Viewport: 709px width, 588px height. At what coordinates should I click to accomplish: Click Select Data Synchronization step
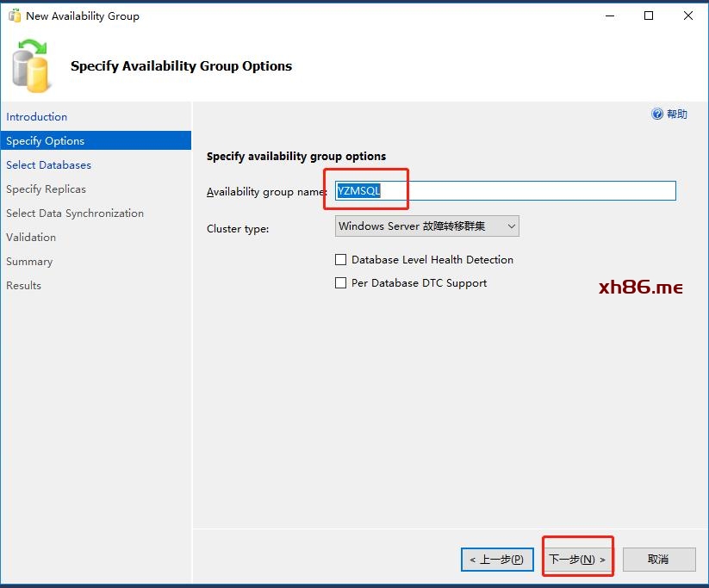(75, 214)
